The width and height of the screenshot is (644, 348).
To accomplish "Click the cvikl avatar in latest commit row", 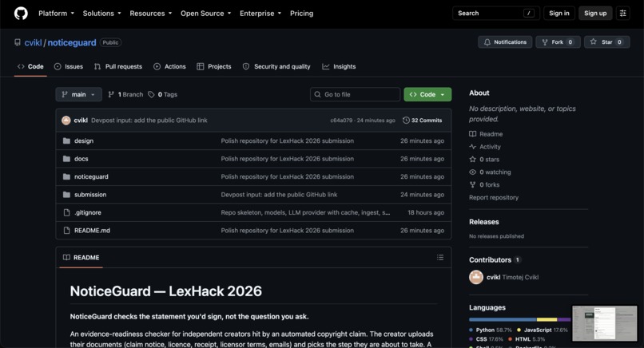I will click(x=66, y=121).
